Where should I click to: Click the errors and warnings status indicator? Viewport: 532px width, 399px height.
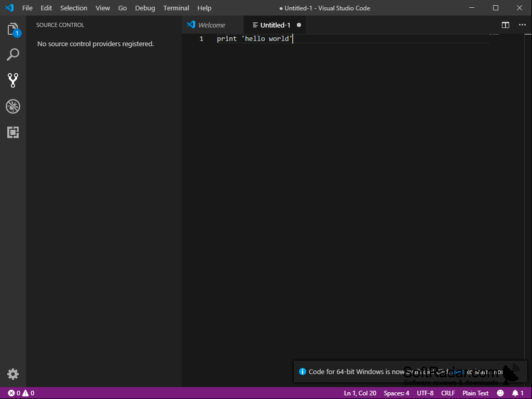(21, 393)
